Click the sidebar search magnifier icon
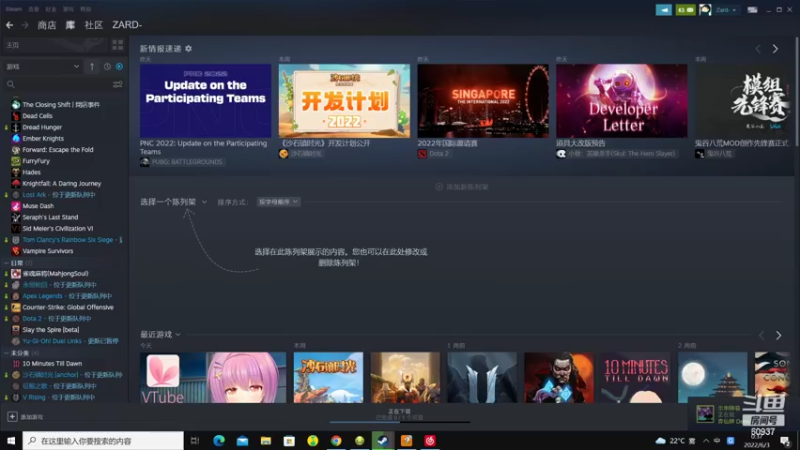The height and width of the screenshot is (450, 800). (11, 84)
